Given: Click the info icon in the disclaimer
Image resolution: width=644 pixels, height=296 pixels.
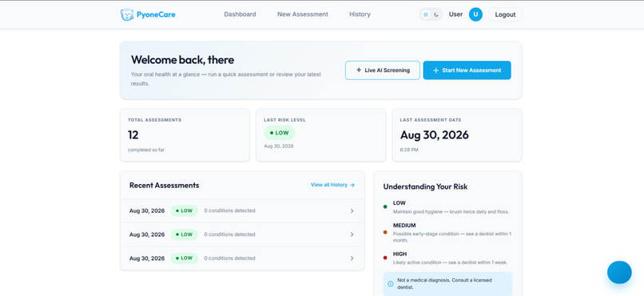Looking at the screenshot, I should (391, 284).
